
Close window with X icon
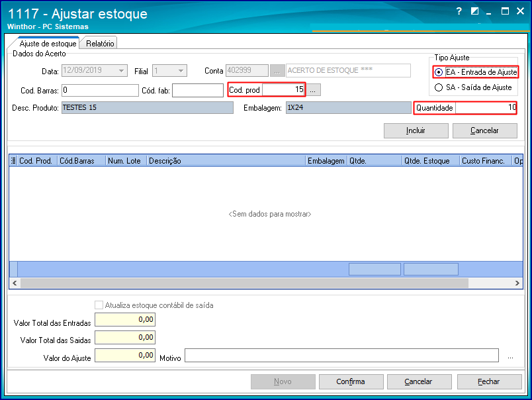520,11
